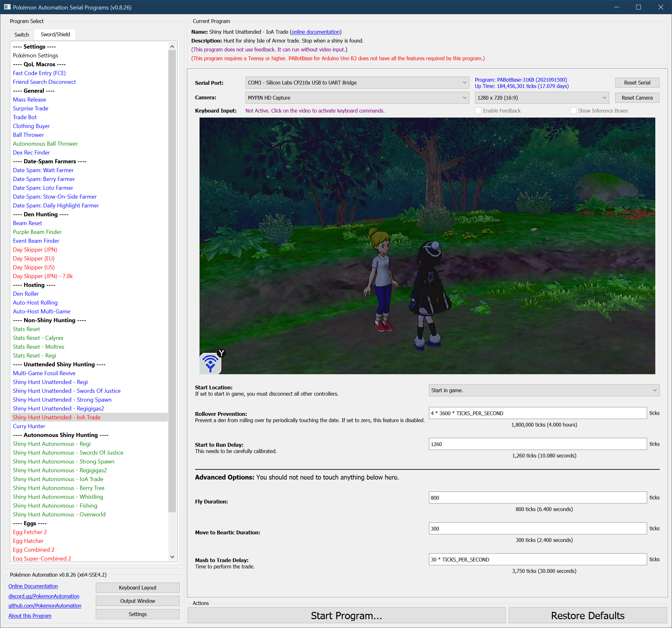Click the app icon in title bar
The width and height of the screenshot is (672, 628).
tap(7, 7)
